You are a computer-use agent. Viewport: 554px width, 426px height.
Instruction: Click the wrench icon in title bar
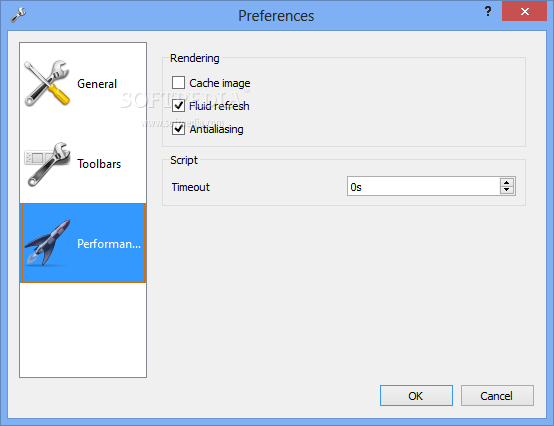click(x=18, y=15)
